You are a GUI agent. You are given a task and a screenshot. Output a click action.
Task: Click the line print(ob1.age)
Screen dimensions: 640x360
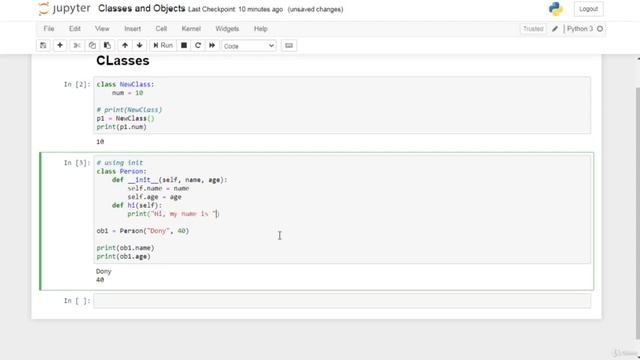124,256
